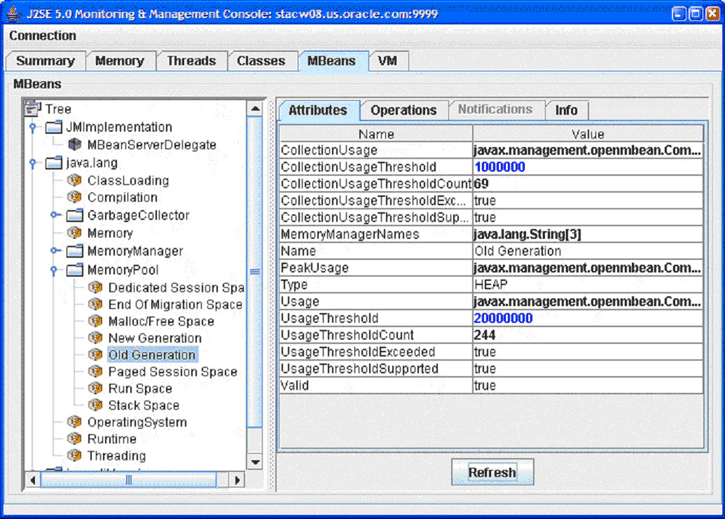Collapse the MemoryPool tree node

[x=54, y=270]
